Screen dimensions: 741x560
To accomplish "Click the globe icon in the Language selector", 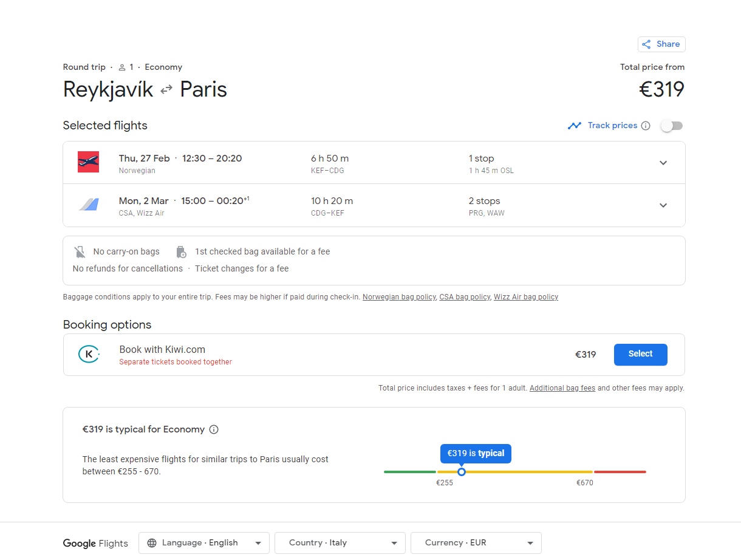I will pyautogui.click(x=152, y=543).
